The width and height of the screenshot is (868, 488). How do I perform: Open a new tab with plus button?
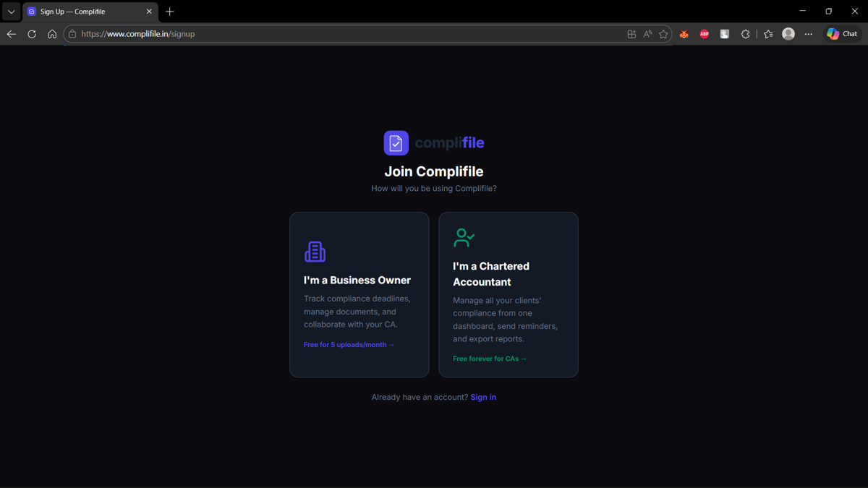tap(170, 12)
